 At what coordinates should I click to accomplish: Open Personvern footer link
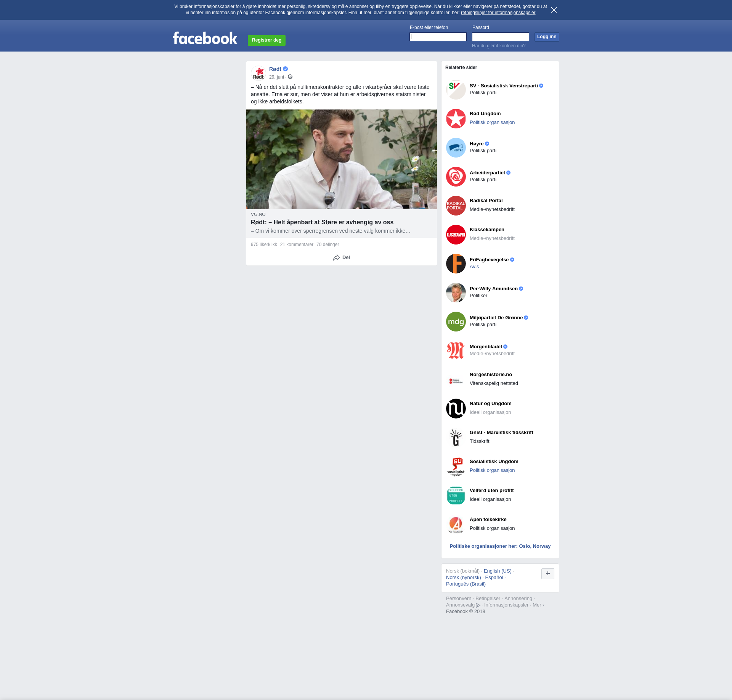(459, 599)
